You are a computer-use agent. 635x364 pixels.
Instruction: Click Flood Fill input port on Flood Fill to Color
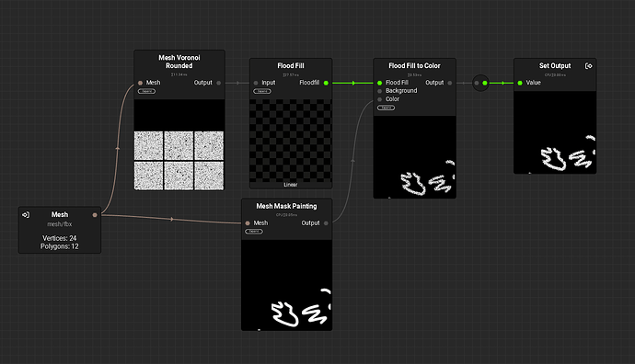point(379,83)
